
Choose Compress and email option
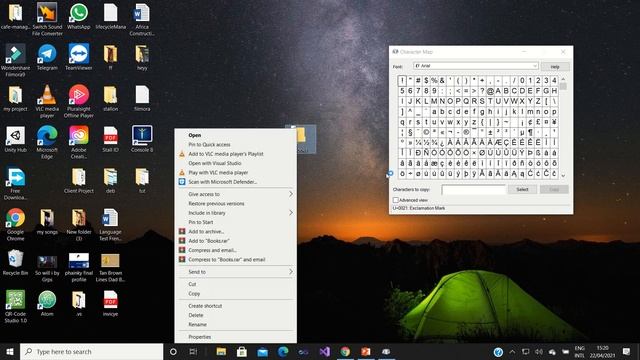236,250
